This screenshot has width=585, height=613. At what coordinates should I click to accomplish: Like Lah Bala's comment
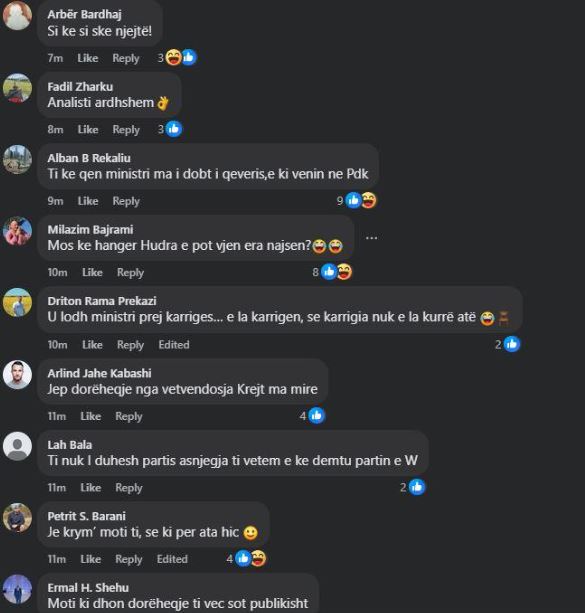coord(90,488)
